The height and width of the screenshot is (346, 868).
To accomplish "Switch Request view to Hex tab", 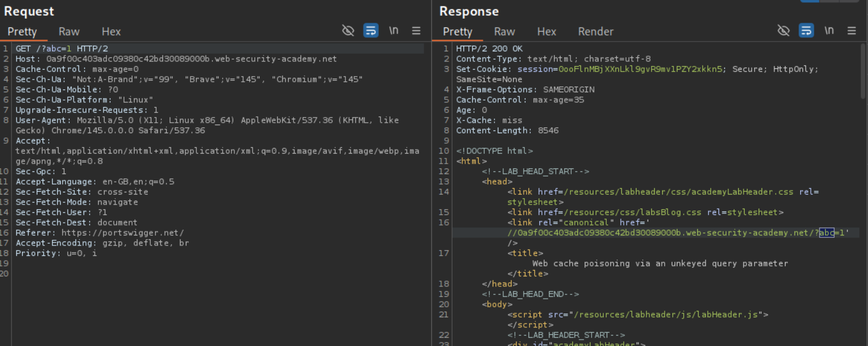I will click(111, 32).
